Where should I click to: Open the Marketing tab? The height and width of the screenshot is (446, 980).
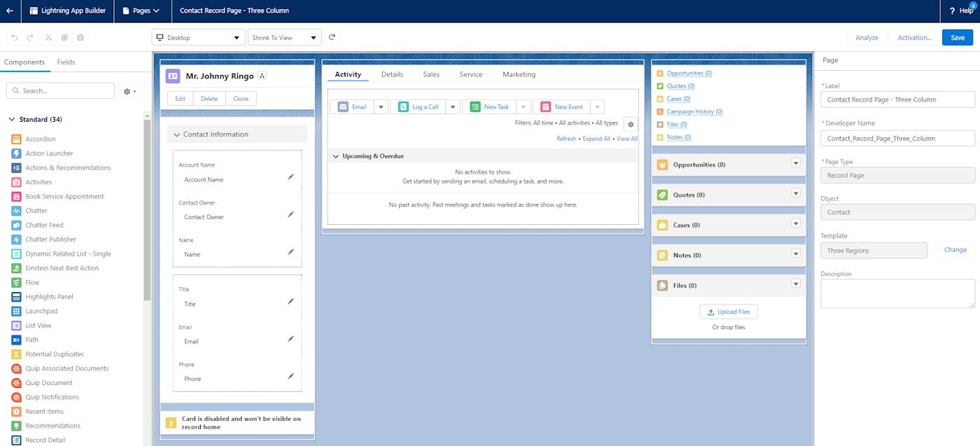519,74
